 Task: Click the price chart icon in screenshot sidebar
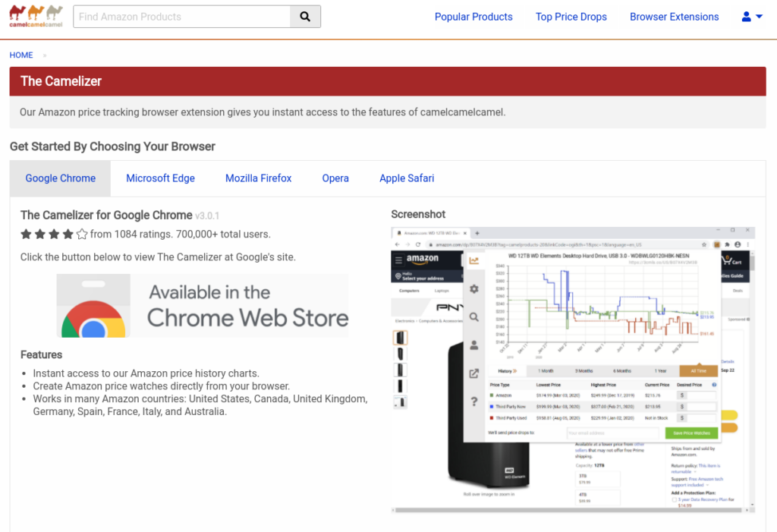[x=474, y=260]
